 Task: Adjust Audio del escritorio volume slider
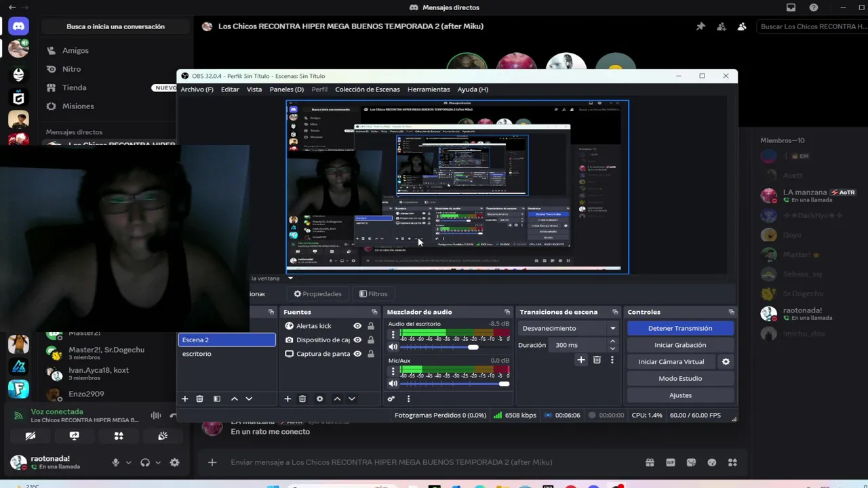(x=454, y=347)
